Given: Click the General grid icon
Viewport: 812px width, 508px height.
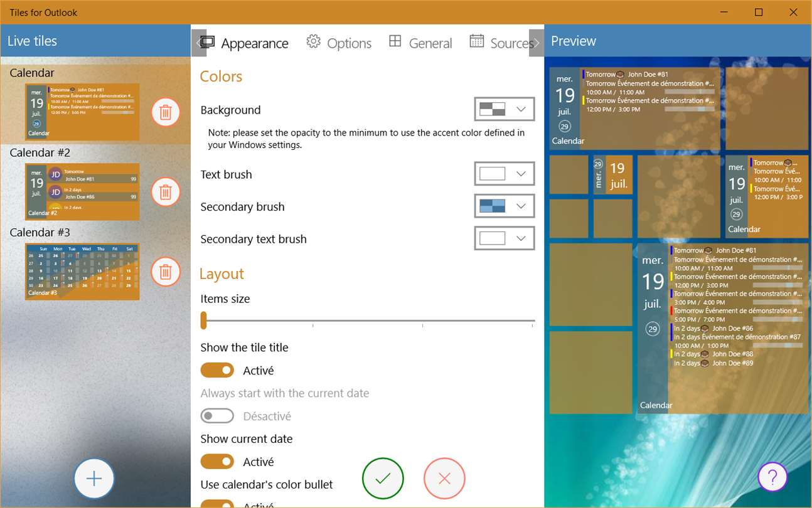Looking at the screenshot, I should point(395,41).
